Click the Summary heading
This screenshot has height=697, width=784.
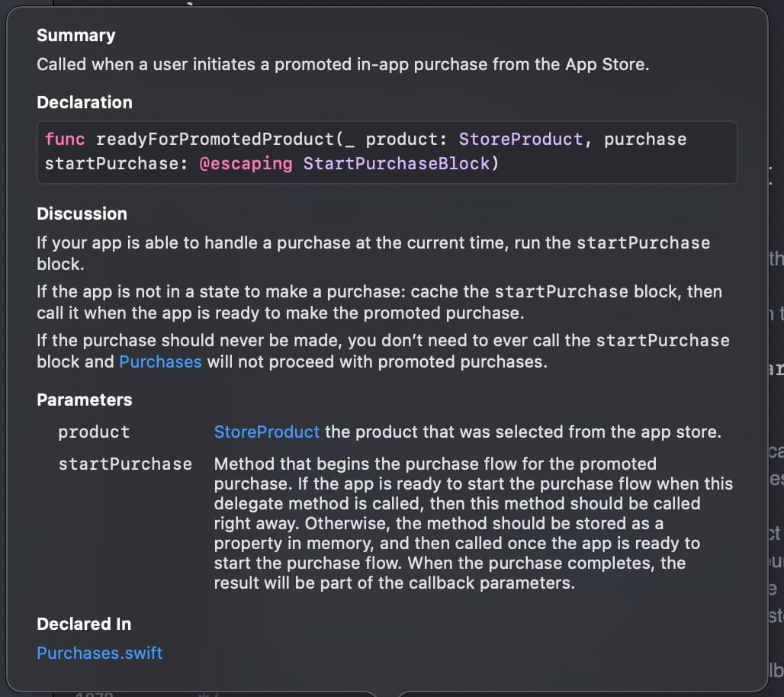pos(76,36)
